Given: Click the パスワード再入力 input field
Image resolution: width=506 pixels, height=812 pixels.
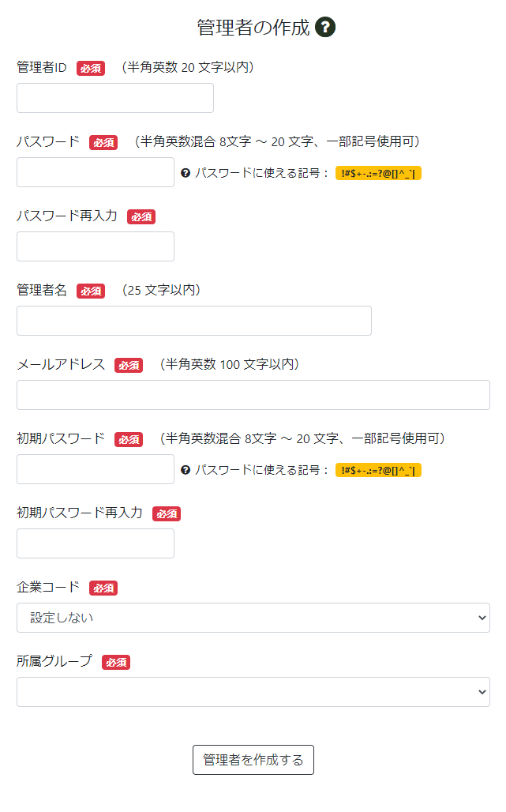Looking at the screenshot, I should pyautogui.click(x=96, y=246).
